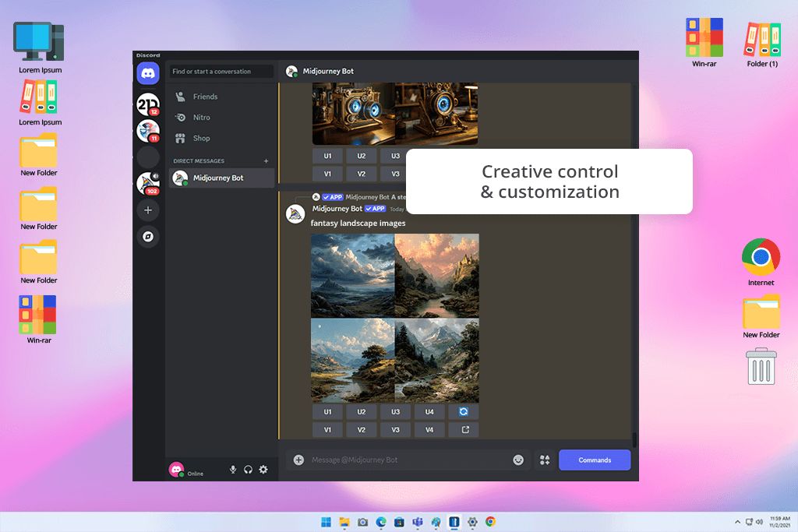Open the server with the 12 notification badge

148,105
